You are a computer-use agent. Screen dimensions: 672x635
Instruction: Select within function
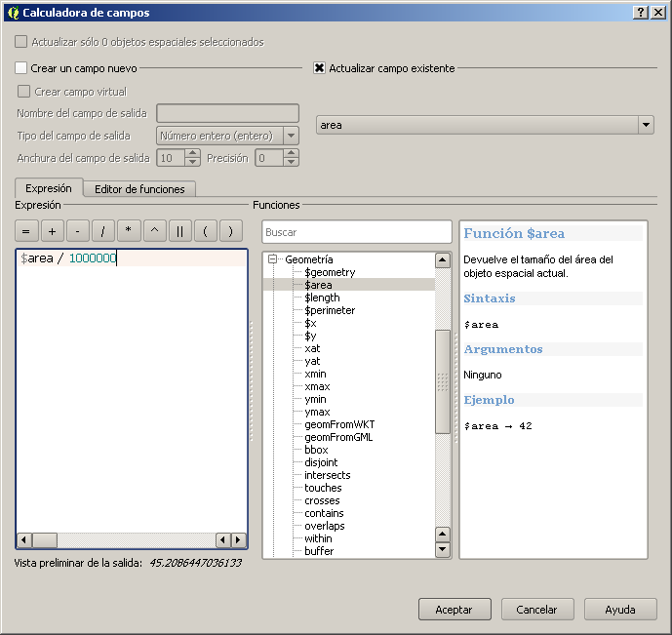click(x=318, y=538)
